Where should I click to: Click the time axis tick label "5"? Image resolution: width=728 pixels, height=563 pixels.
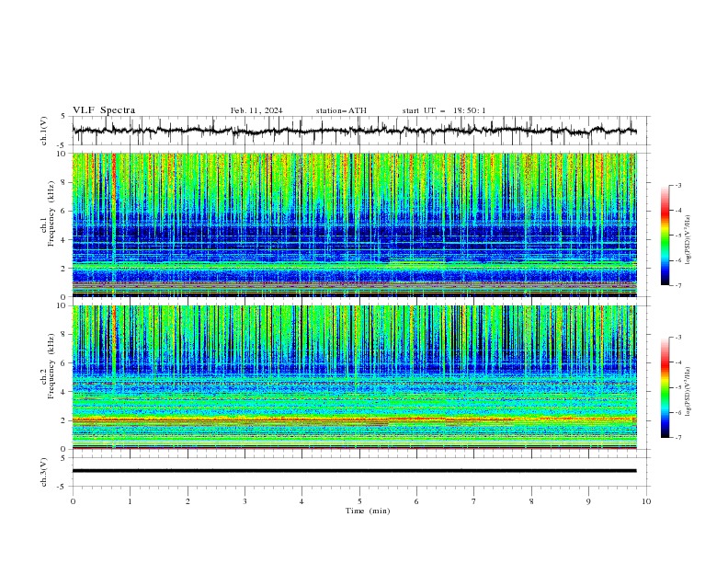click(x=359, y=501)
